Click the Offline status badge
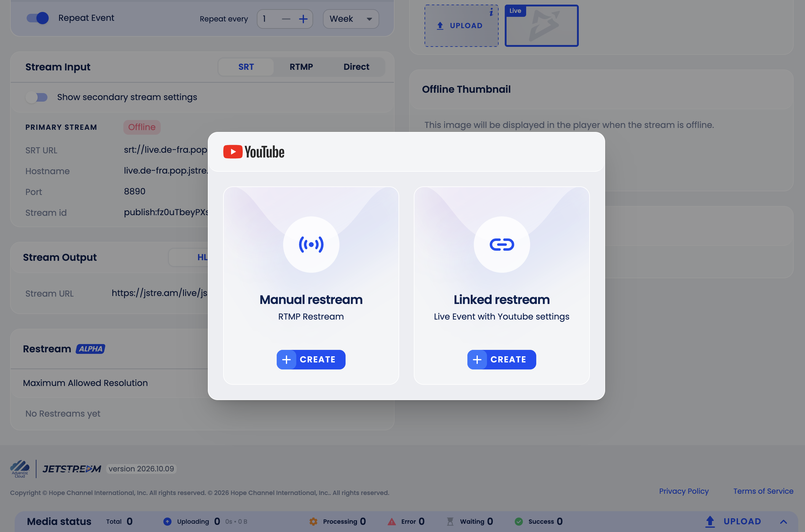 coord(142,127)
